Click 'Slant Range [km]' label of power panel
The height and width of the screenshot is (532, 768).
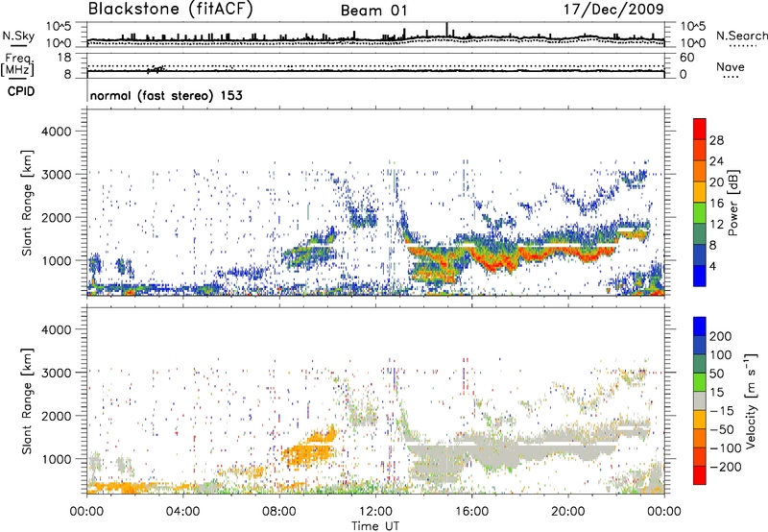click(x=27, y=203)
